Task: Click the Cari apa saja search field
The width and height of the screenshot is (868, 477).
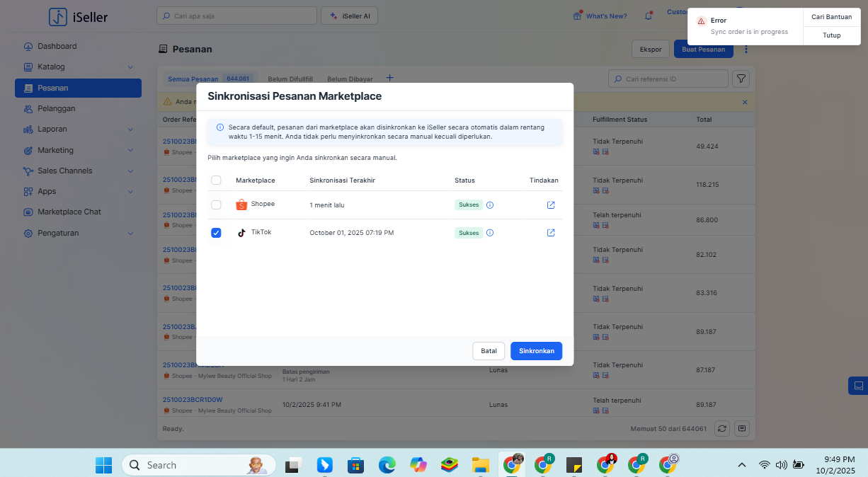Action: coord(237,16)
